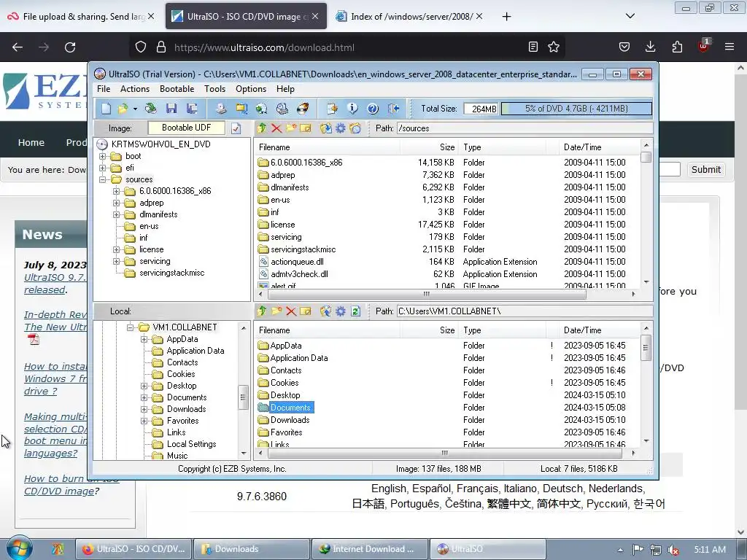Viewport: 747px width, 560px height.
Task: Switch to 'Index of /windows/server/2008/' tab
Action: coord(411,17)
